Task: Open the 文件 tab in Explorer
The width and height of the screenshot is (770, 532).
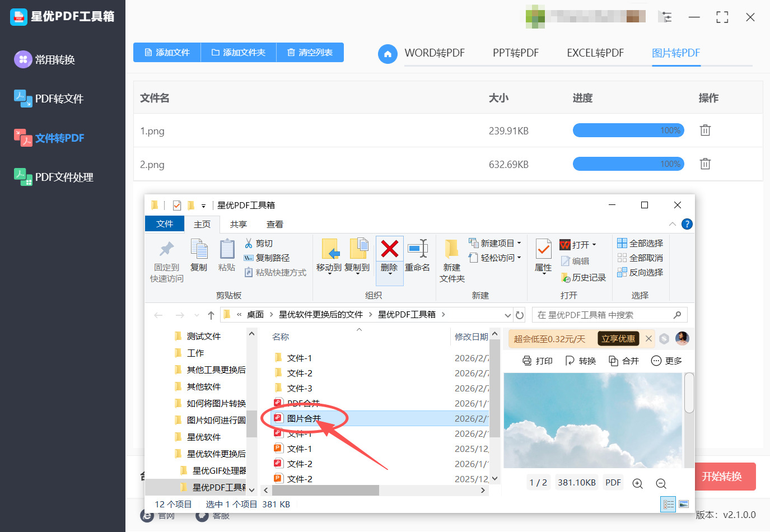Action: (x=165, y=224)
